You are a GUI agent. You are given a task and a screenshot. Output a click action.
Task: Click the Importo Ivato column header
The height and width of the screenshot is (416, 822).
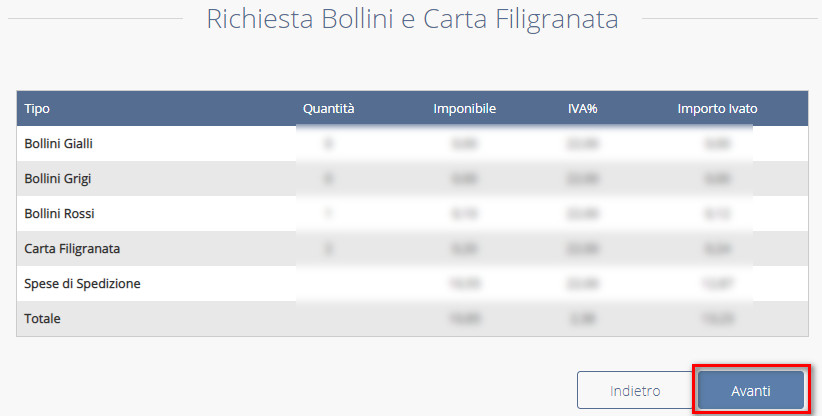click(x=717, y=108)
